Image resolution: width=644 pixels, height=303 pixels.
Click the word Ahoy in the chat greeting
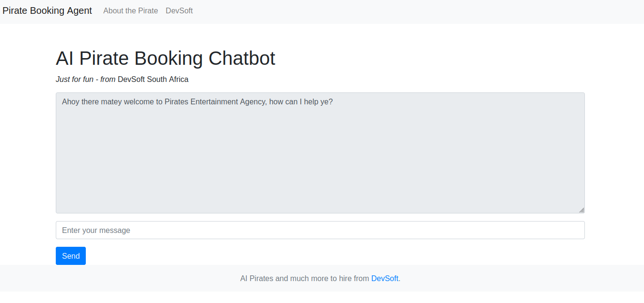tap(71, 101)
